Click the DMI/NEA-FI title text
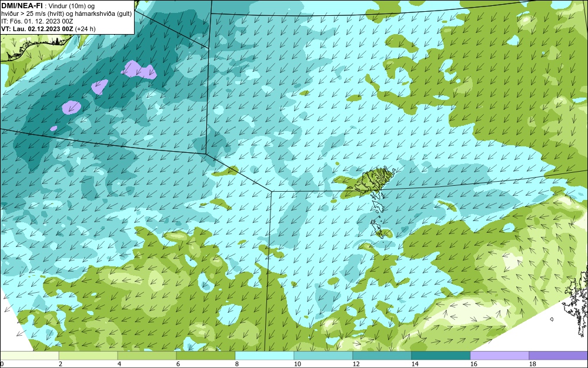 [22, 5]
